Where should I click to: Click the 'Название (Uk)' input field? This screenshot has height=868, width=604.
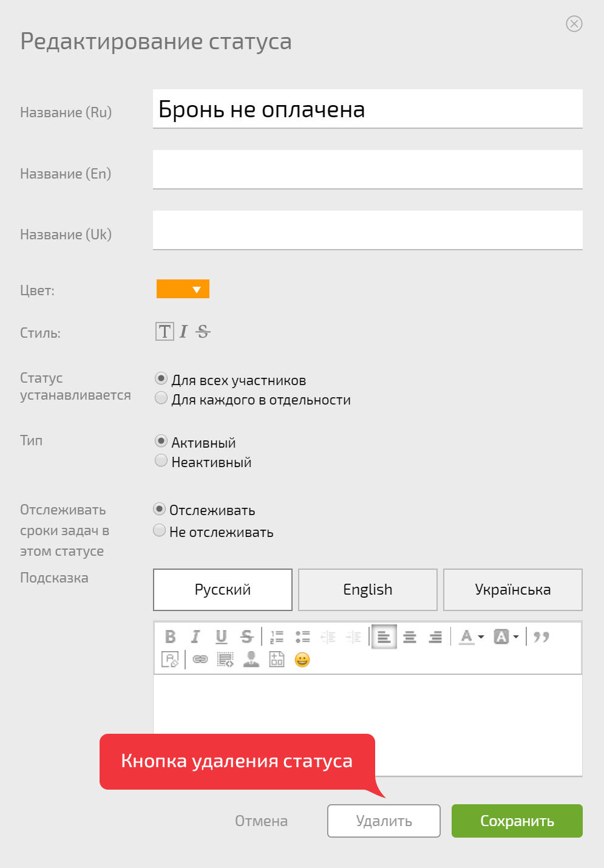coord(368,230)
